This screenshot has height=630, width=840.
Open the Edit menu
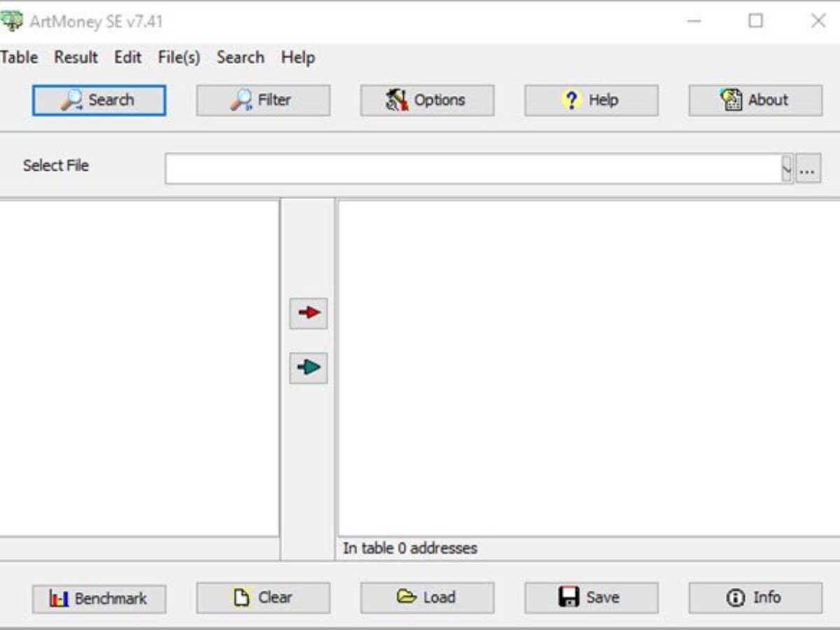click(x=128, y=57)
